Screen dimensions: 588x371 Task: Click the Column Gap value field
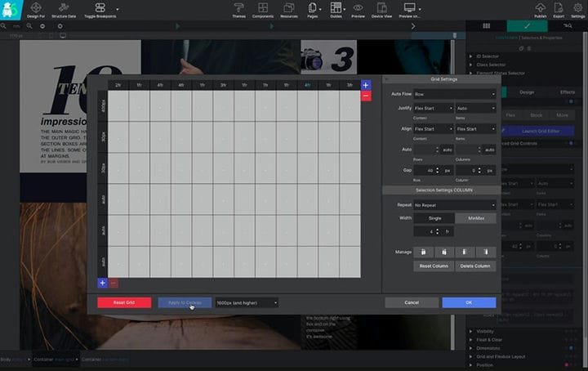tap(468, 170)
